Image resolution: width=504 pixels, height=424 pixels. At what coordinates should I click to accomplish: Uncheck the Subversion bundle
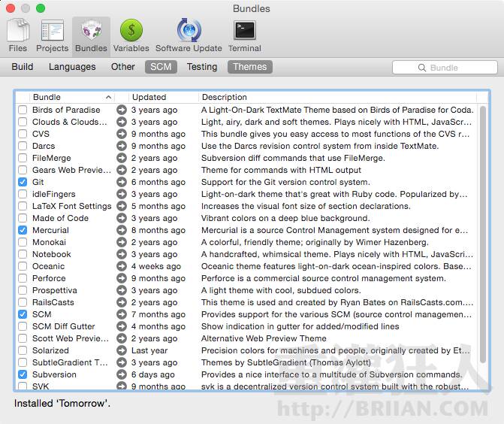point(23,374)
